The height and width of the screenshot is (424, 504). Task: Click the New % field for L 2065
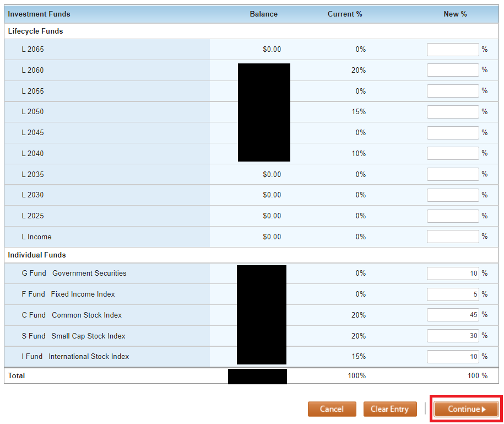click(x=452, y=49)
